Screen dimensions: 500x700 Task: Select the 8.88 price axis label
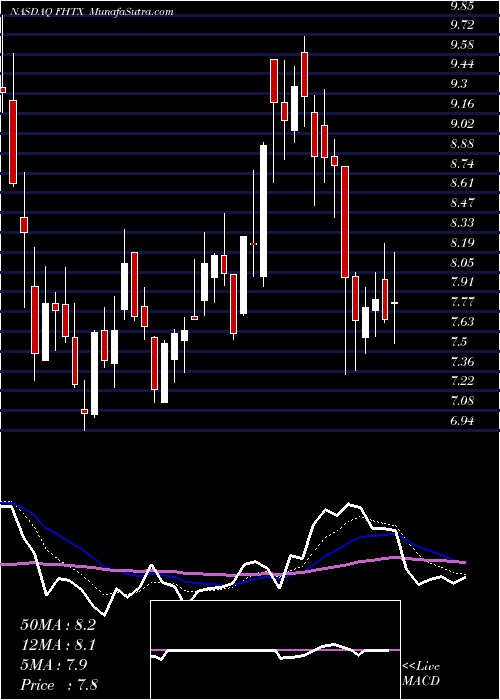(x=461, y=144)
